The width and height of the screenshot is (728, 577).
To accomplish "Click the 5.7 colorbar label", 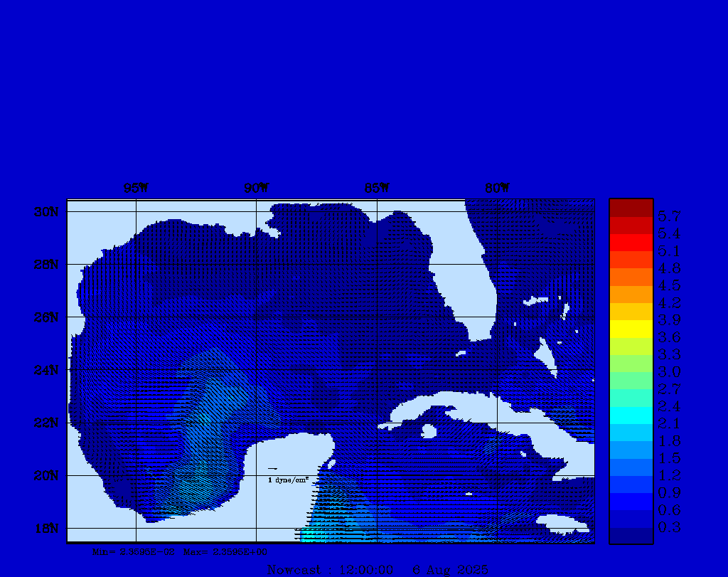I will (x=669, y=216).
